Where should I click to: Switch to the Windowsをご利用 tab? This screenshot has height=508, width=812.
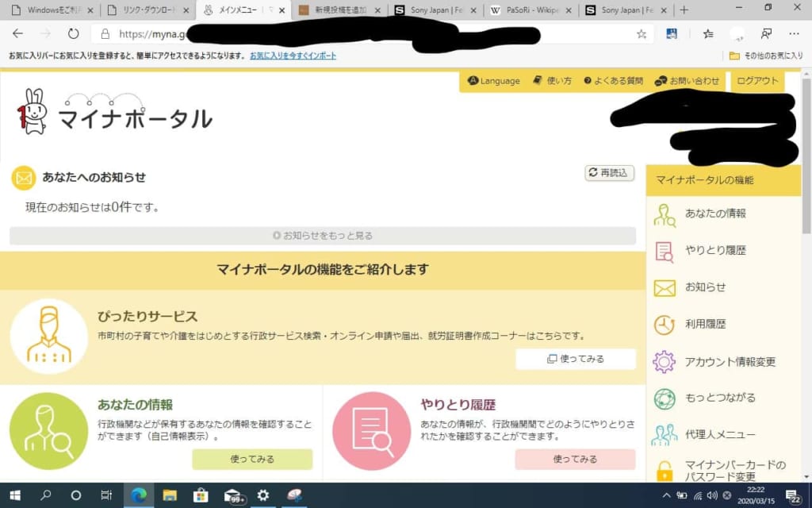pyautogui.click(x=52, y=10)
